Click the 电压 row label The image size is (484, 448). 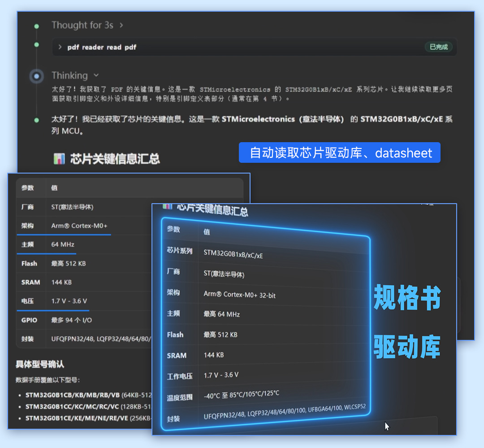pyautogui.click(x=27, y=301)
